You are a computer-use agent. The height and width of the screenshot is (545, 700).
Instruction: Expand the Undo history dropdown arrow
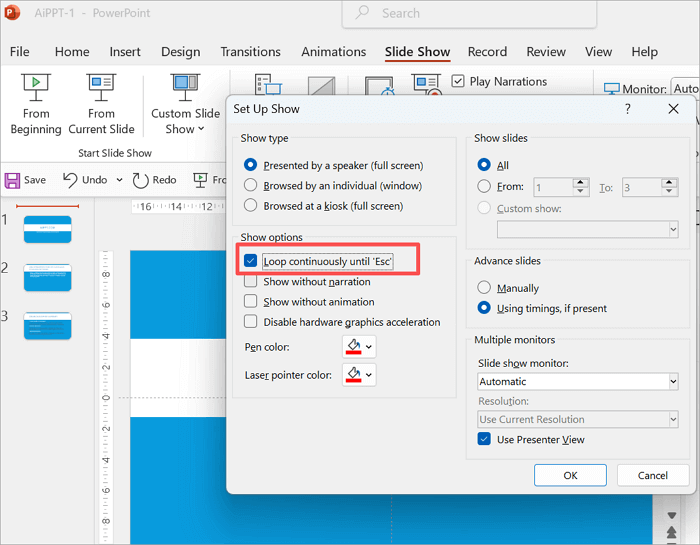tap(119, 180)
